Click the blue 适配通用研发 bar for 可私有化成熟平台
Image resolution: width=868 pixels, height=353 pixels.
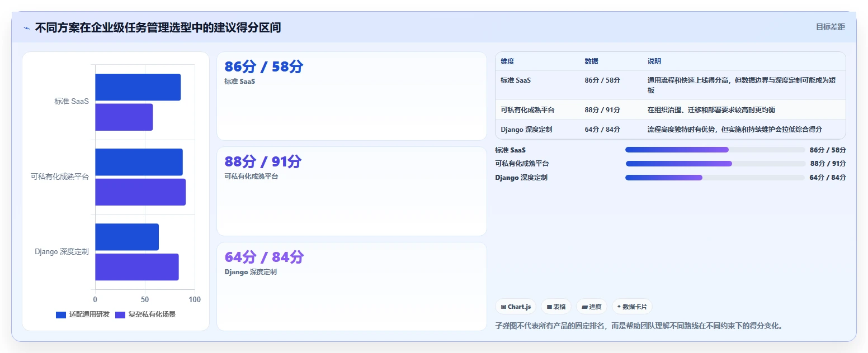139,162
